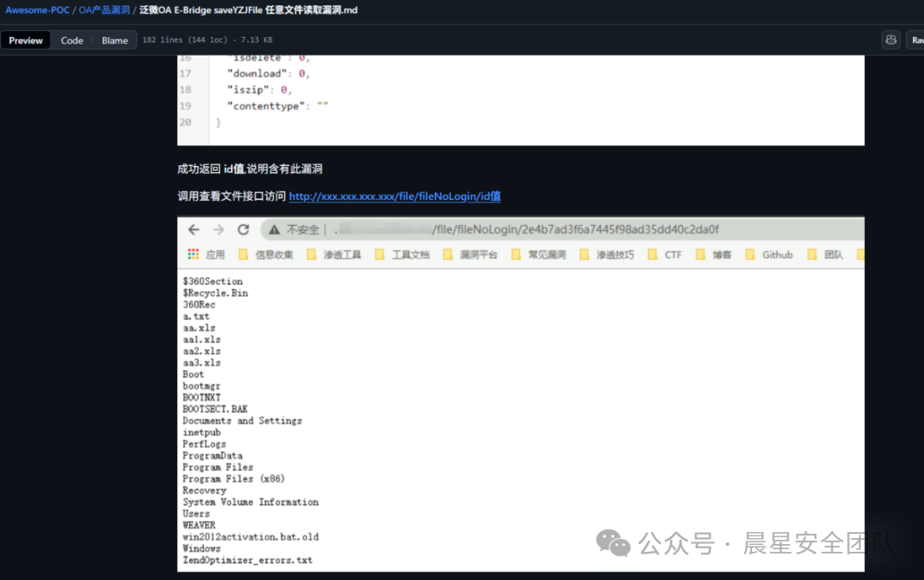The height and width of the screenshot is (580, 924).
Task: Click the not-secure warning triangle icon
Action: (x=274, y=229)
